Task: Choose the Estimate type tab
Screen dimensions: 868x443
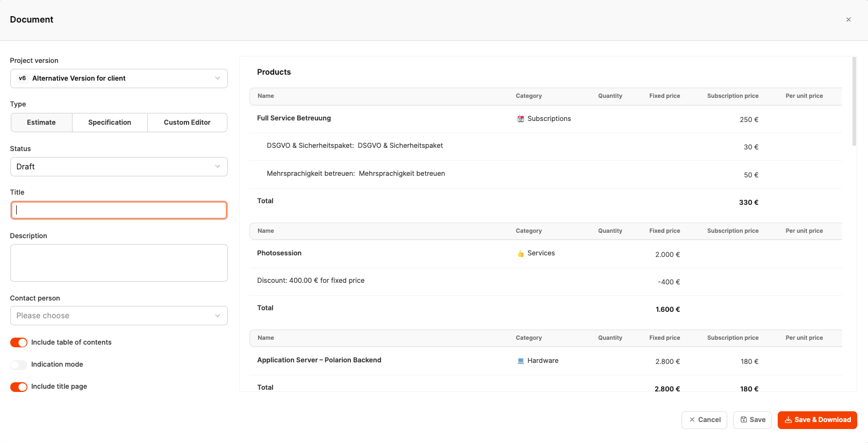Action: coord(41,123)
